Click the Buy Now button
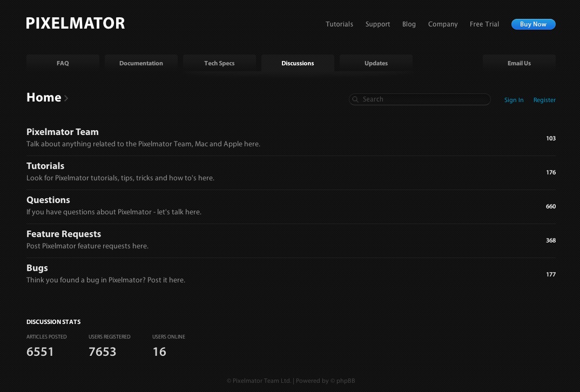Viewport: 580px width, 392px height. point(534,24)
